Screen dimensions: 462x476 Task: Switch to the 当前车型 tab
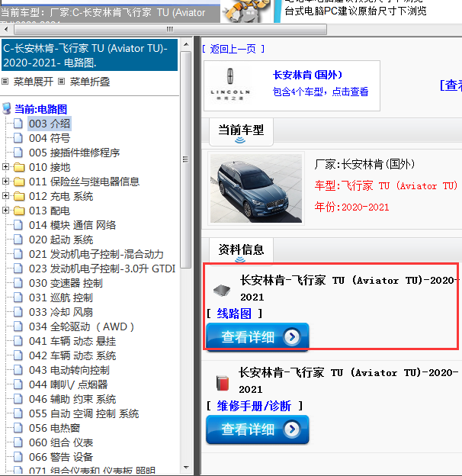241,132
